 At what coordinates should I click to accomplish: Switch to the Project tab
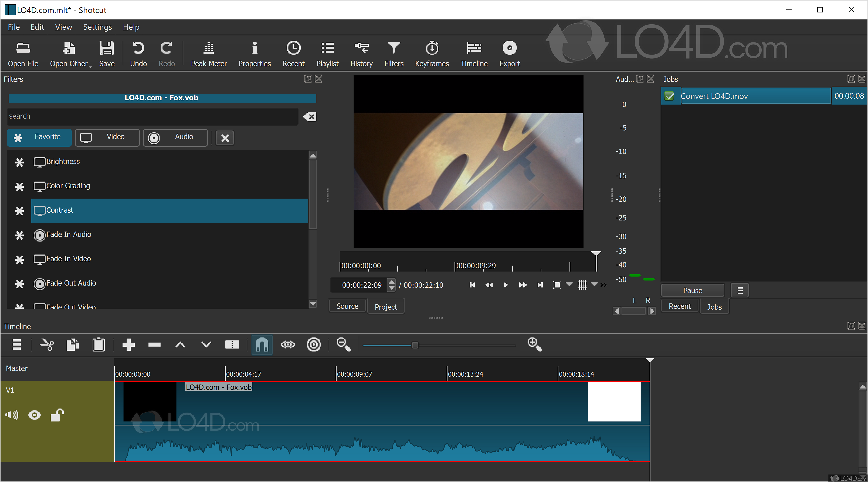(x=385, y=307)
